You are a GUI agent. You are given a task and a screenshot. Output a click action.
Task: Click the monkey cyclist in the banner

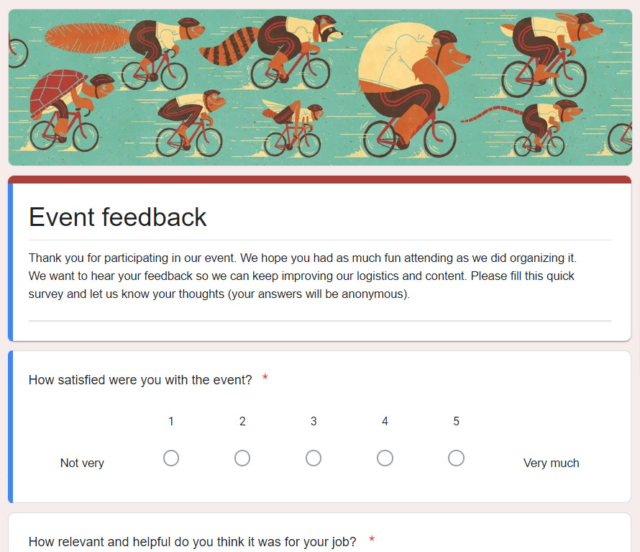[190, 122]
